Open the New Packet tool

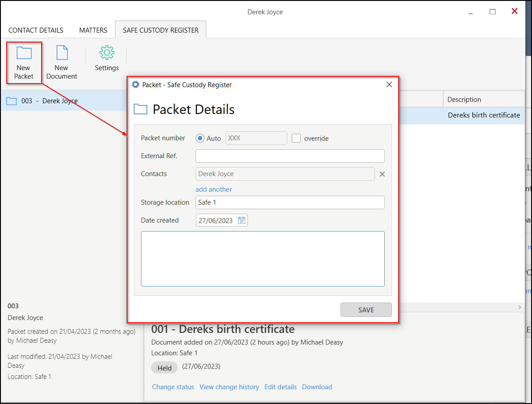pyautogui.click(x=24, y=63)
